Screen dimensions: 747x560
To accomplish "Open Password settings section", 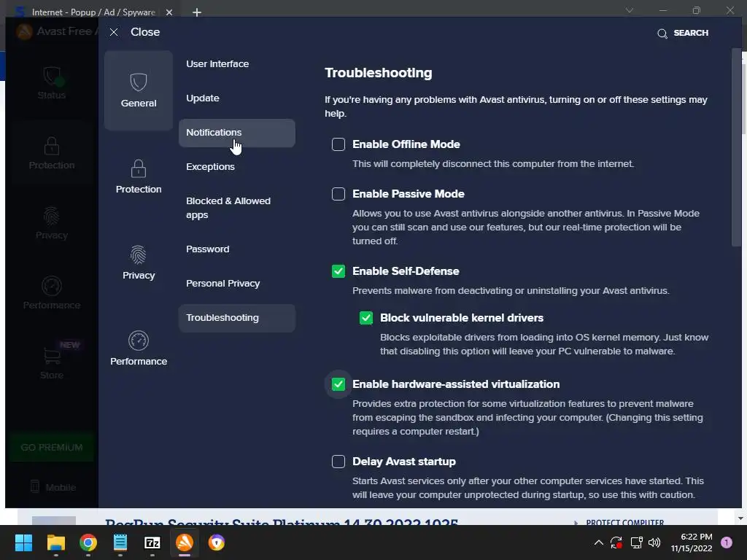I will pyautogui.click(x=237, y=249).
